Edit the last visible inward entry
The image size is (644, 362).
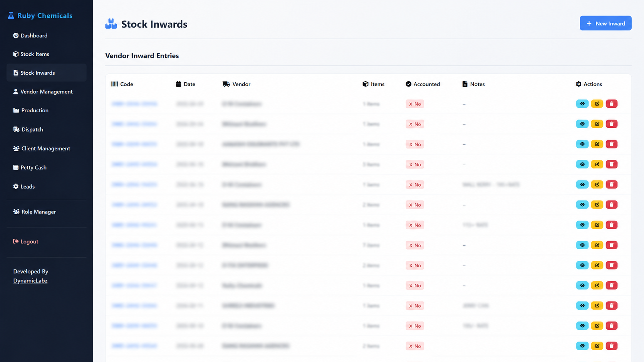[x=597, y=346]
